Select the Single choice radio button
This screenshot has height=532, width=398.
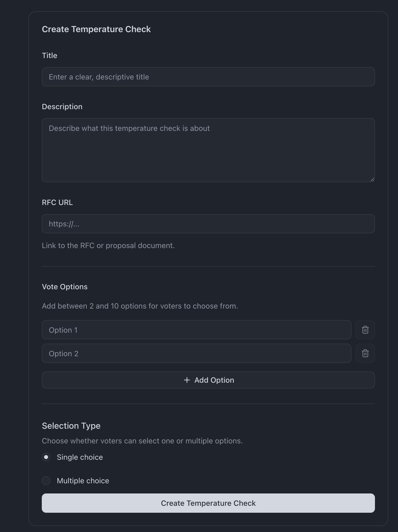pyautogui.click(x=46, y=457)
